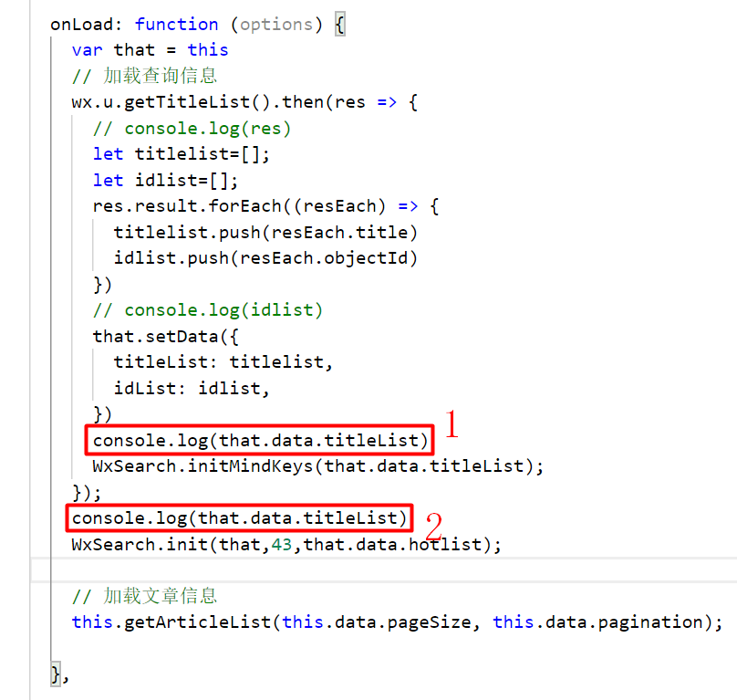Click the 'options' parameter
The image size is (737, 700).
[x=273, y=24]
